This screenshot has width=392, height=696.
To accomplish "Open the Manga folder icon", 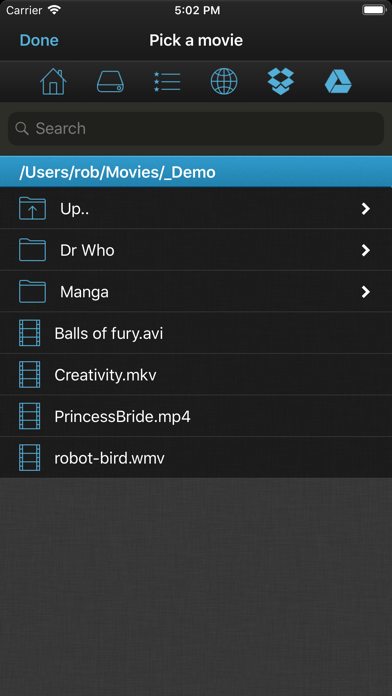I will pyautogui.click(x=32, y=291).
